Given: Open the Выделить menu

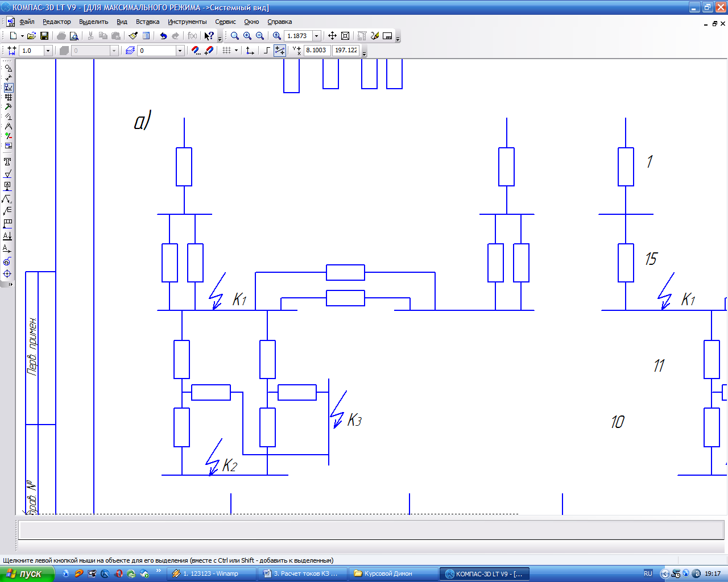Looking at the screenshot, I should click(94, 22).
